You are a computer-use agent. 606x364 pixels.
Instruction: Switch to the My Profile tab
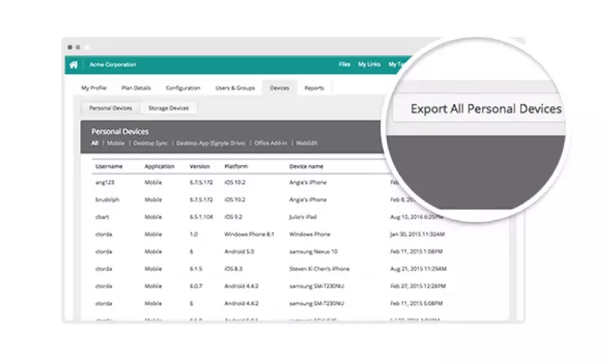pos(93,87)
